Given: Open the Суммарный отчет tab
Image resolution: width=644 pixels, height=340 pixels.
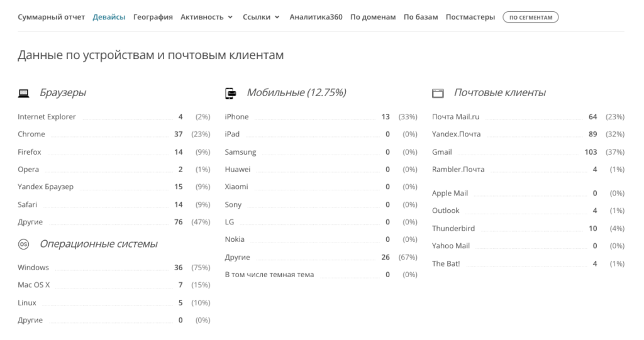Looking at the screenshot, I should [51, 17].
